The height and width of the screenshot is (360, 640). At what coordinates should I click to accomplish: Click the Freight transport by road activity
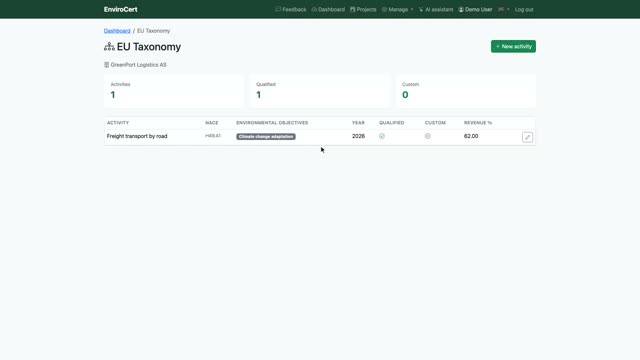pos(137,136)
